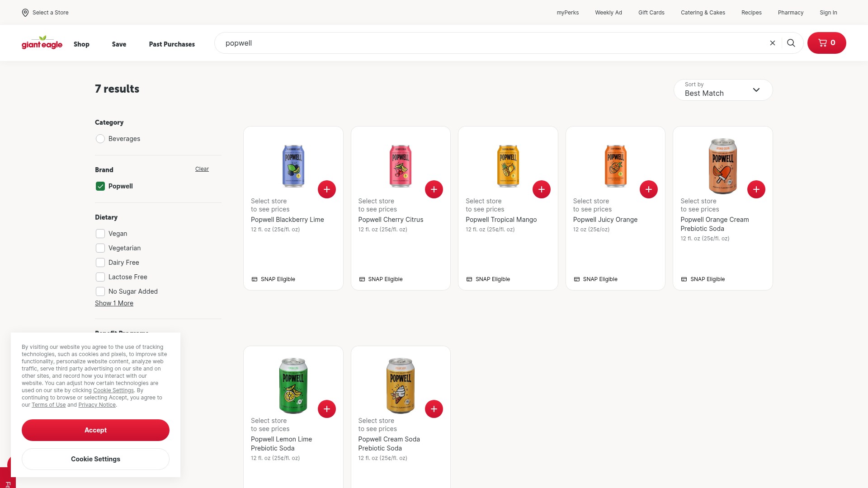Add Popwell Cherry Citrus to cart
The width and height of the screenshot is (868, 488).
click(x=434, y=189)
